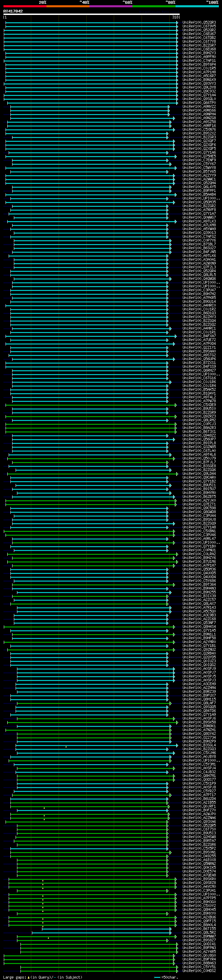The width and height of the screenshot is (222, 980).
Task: Click the purple ~60% identity legend bar
Action: [x=111, y=6]
